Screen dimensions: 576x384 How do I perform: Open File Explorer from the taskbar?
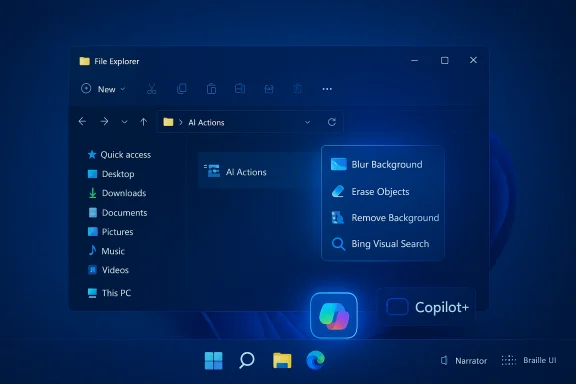point(282,360)
